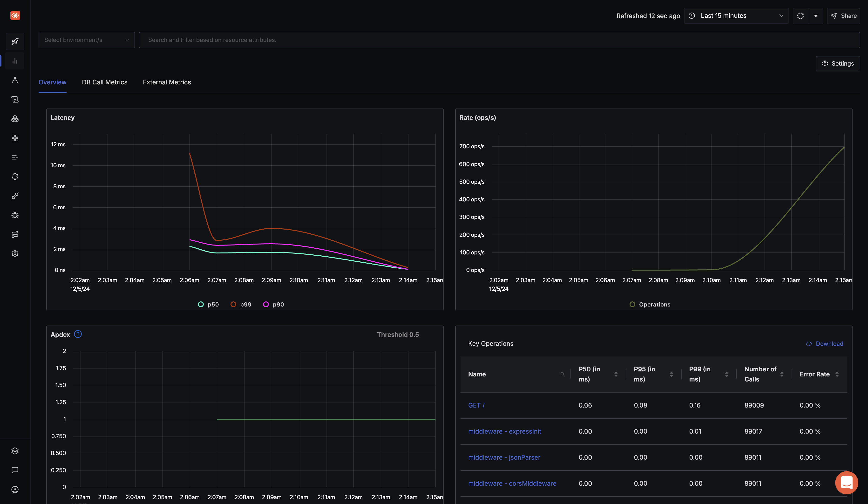The height and width of the screenshot is (504, 868).
Task: Open the Get Started rocket icon
Action: 15,42
